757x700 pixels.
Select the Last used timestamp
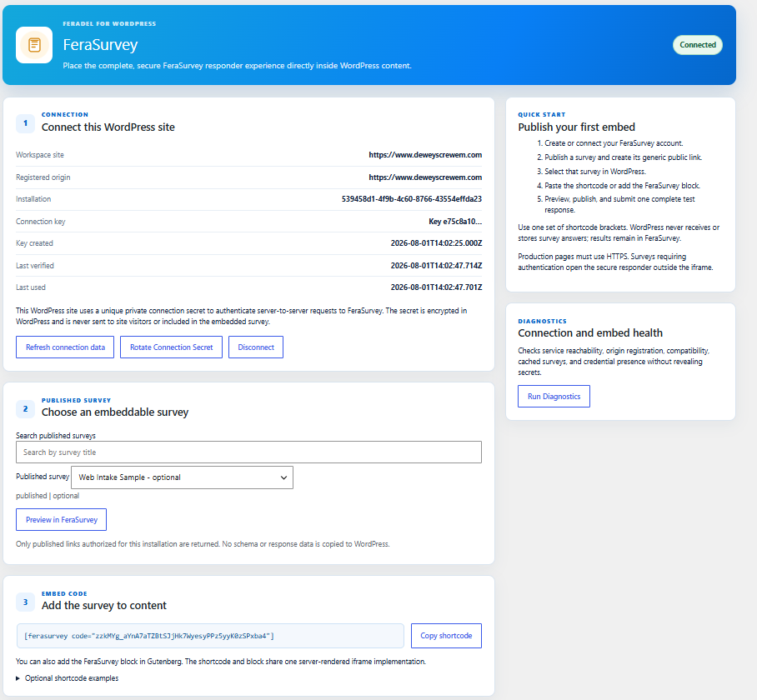tap(436, 287)
